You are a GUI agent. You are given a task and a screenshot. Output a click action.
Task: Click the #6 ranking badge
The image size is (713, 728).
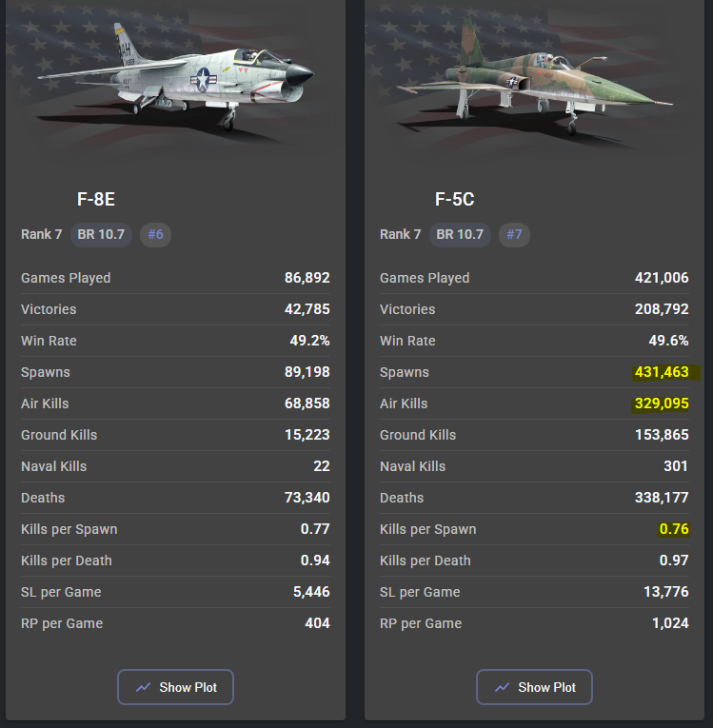pyautogui.click(x=155, y=234)
